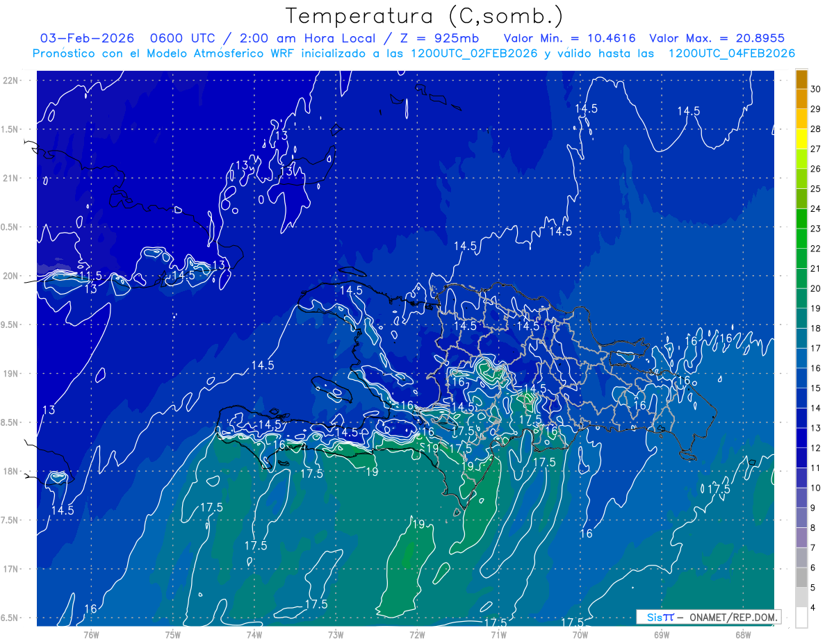Click colorbar scale value "4"
This screenshot has height=644, width=834.
pyautogui.click(x=814, y=608)
